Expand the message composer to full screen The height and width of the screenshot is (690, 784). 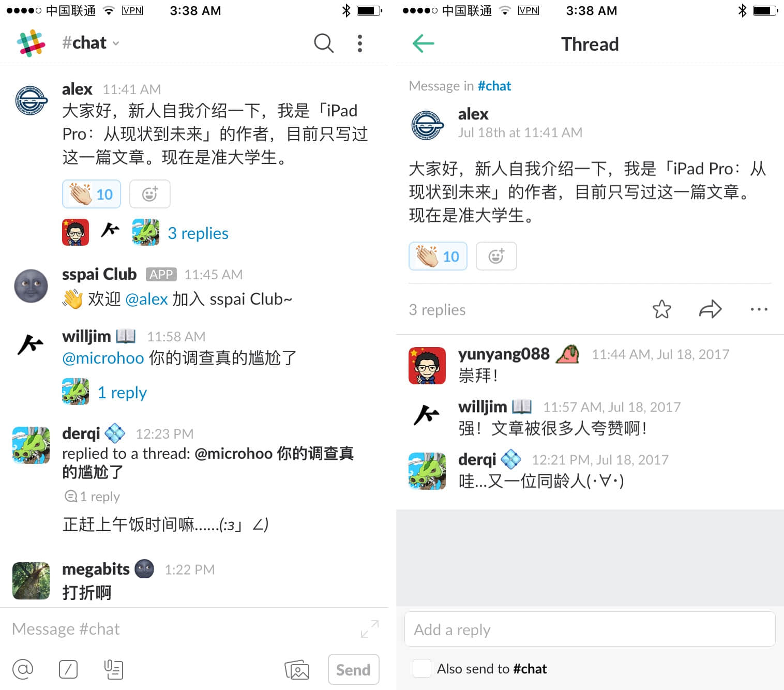pyautogui.click(x=370, y=629)
